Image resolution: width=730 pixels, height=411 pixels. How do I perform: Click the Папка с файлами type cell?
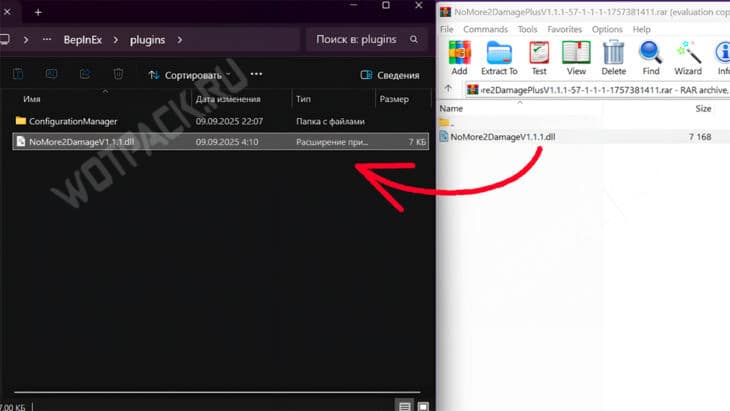pos(330,121)
